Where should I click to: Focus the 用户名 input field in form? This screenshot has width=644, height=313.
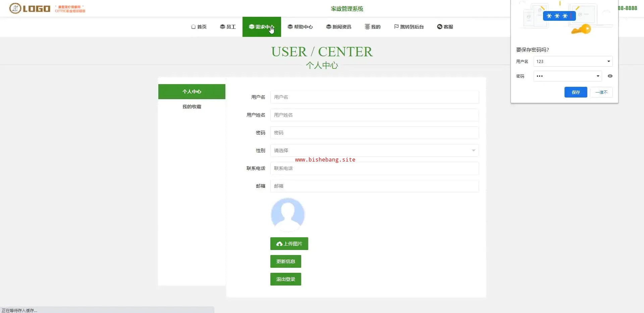coord(374,97)
